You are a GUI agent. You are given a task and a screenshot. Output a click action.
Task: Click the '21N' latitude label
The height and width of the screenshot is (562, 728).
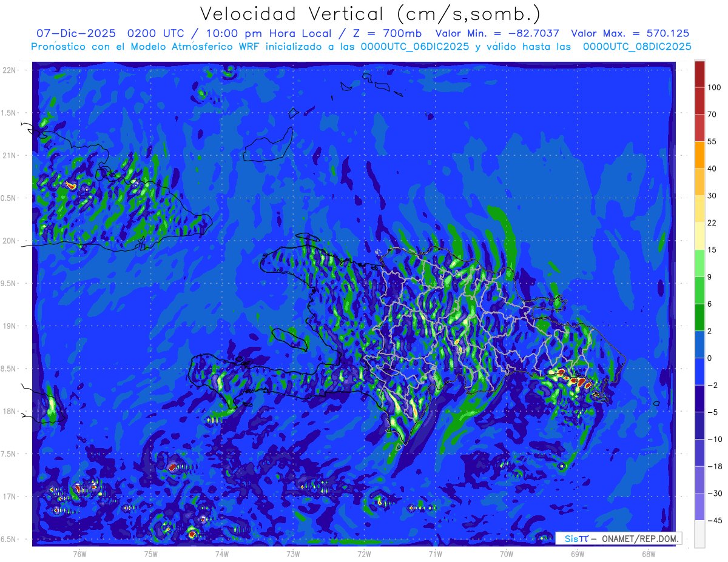tap(9, 155)
